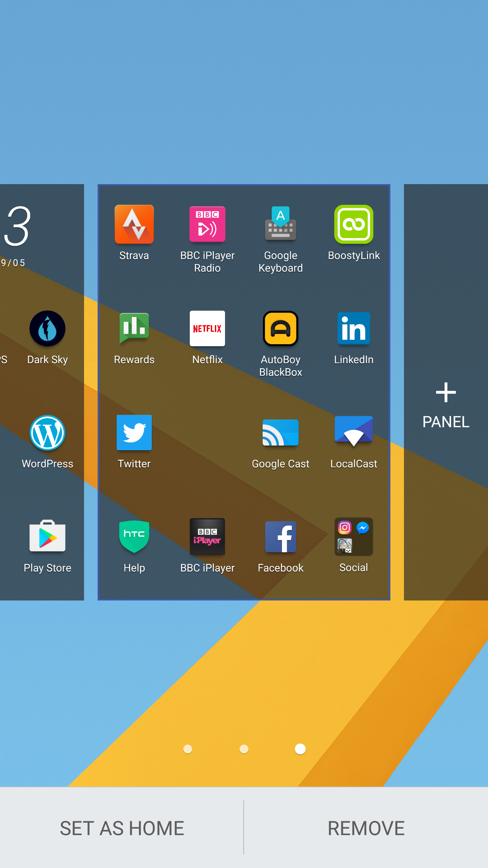The image size is (488, 868).
Task: Select third page indicator dot
Action: pos(300,749)
